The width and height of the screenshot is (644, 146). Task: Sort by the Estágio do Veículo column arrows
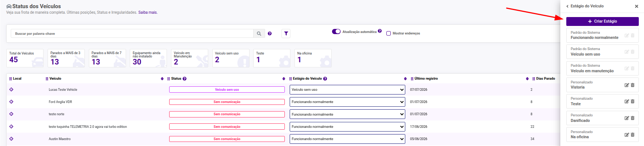point(405,79)
